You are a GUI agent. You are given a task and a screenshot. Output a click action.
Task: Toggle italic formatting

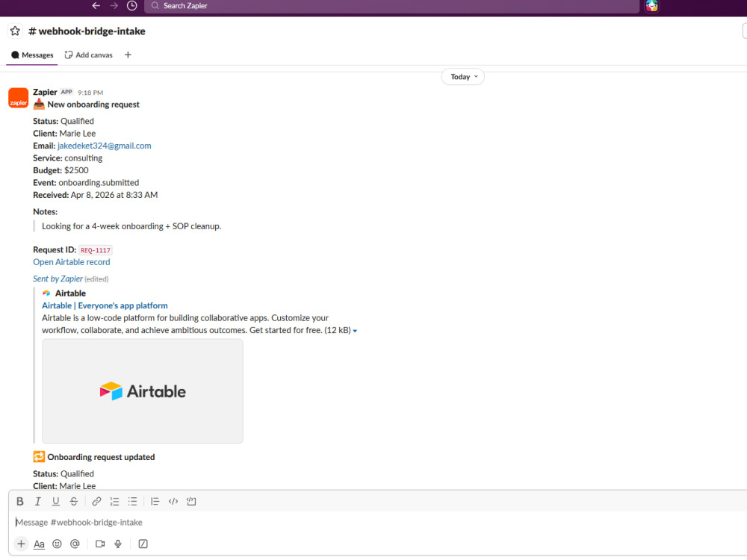37,502
